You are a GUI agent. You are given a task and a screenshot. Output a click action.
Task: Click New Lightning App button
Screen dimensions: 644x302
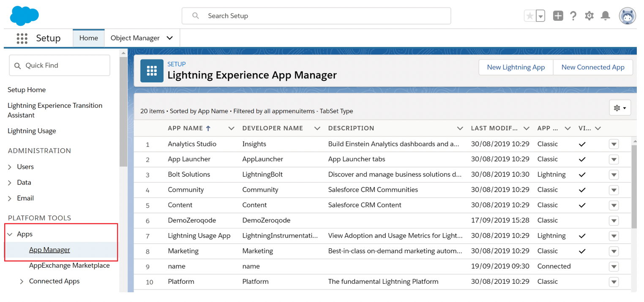(516, 67)
